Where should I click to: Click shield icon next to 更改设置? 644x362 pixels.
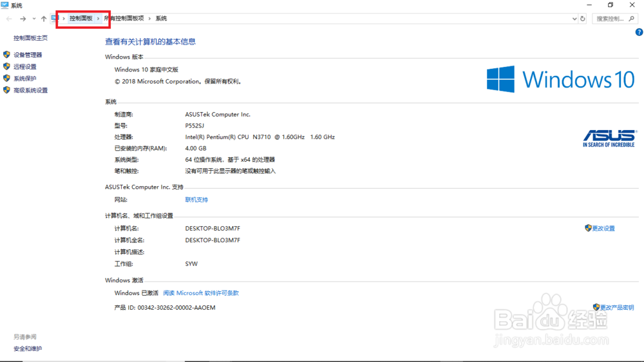point(588,228)
